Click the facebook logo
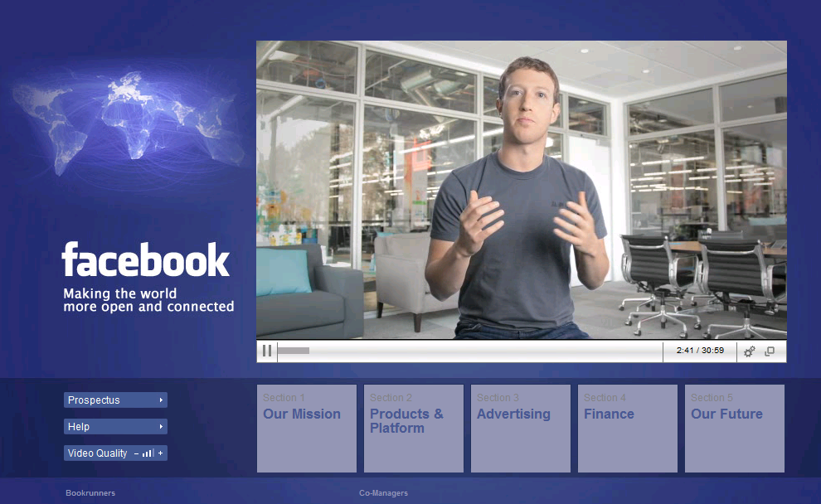 (145, 260)
